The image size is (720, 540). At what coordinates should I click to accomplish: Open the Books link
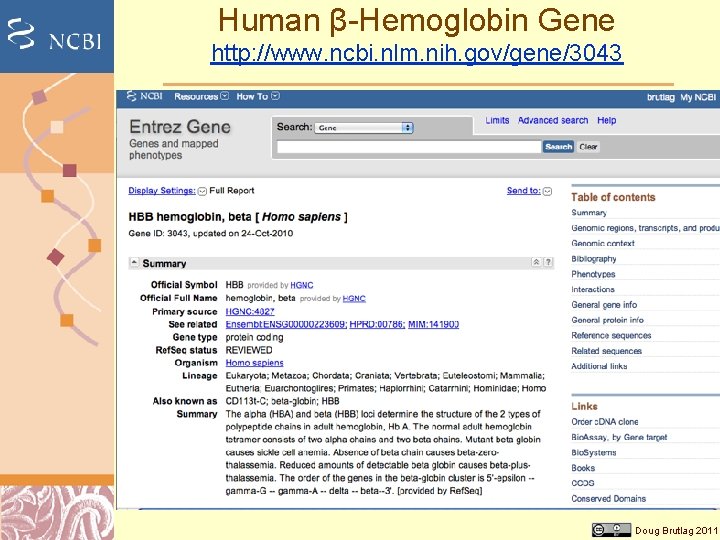click(x=583, y=468)
